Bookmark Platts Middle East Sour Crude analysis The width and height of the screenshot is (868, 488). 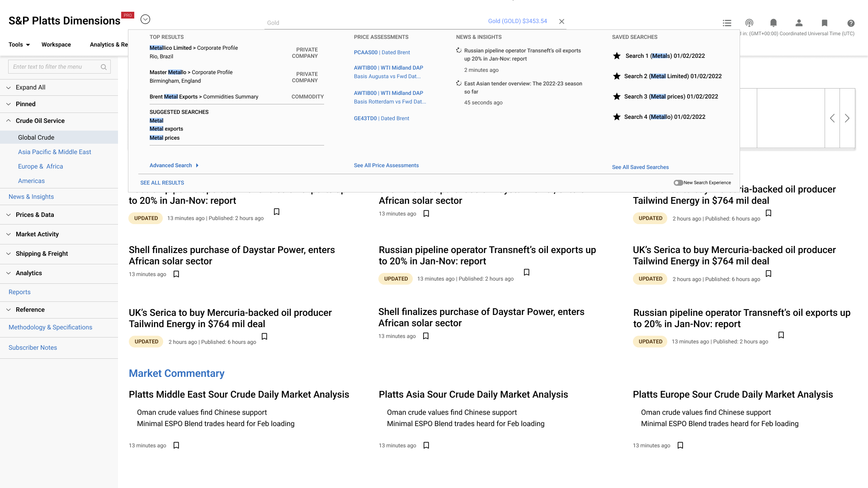176,446
